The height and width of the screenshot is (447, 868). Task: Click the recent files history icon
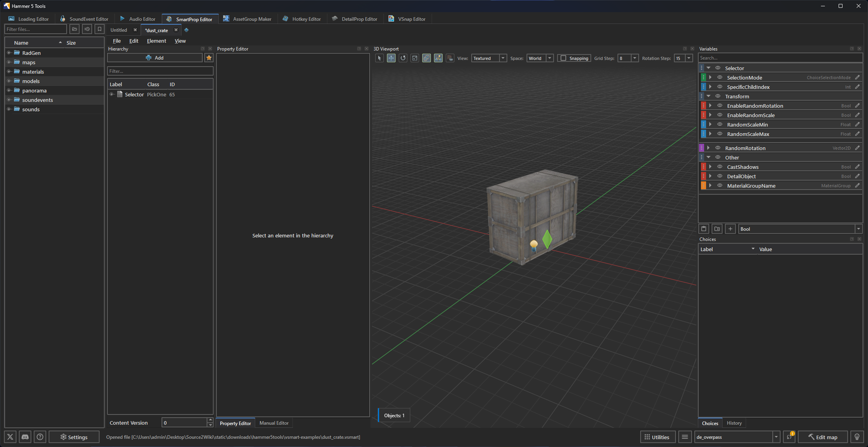(x=87, y=29)
